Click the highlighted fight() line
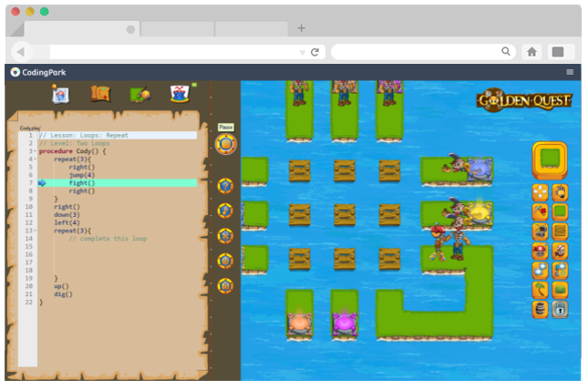The height and width of the screenshot is (381, 588). coord(118,182)
